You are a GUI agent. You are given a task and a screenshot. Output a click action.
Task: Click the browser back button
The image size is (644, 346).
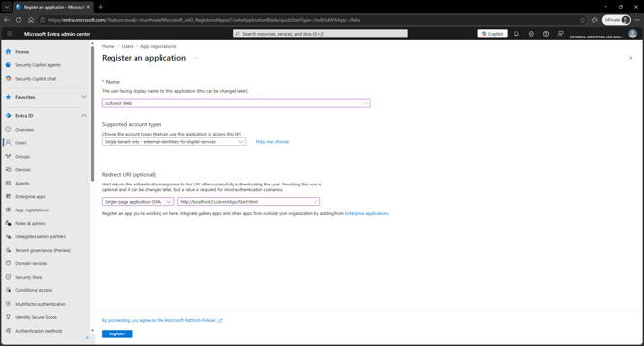[7, 20]
